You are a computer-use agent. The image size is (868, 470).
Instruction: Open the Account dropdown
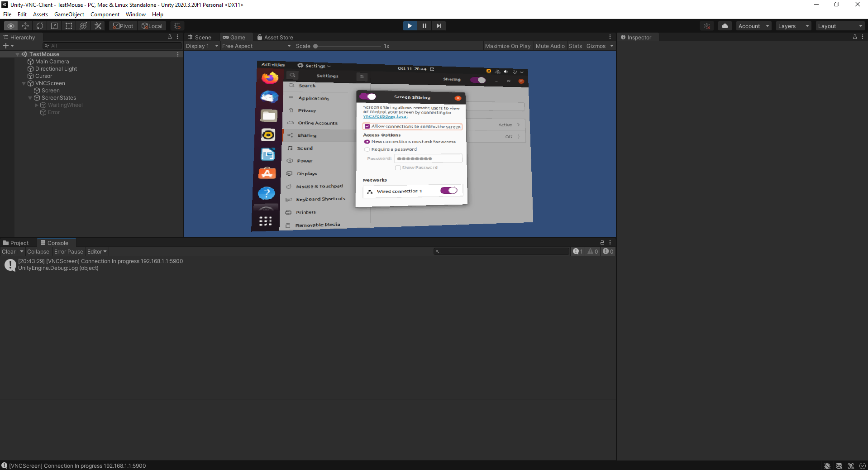tap(754, 26)
